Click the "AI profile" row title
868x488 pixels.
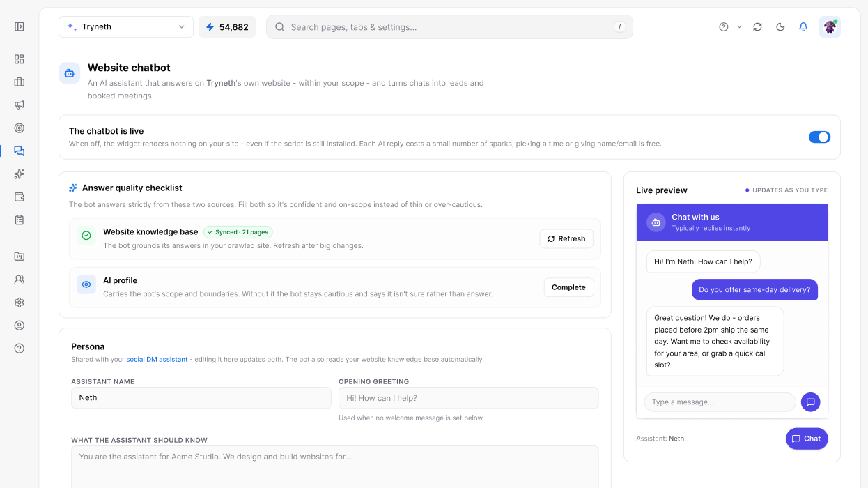(120, 281)
